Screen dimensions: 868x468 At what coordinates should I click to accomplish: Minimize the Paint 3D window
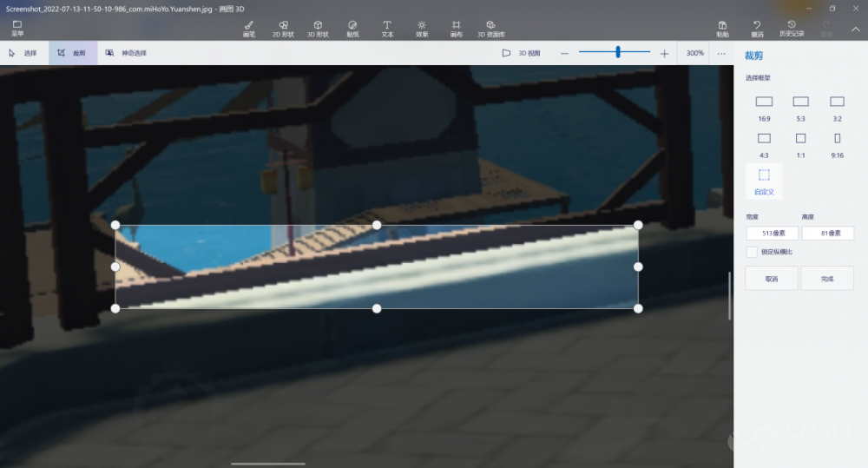tap(809, 9)
